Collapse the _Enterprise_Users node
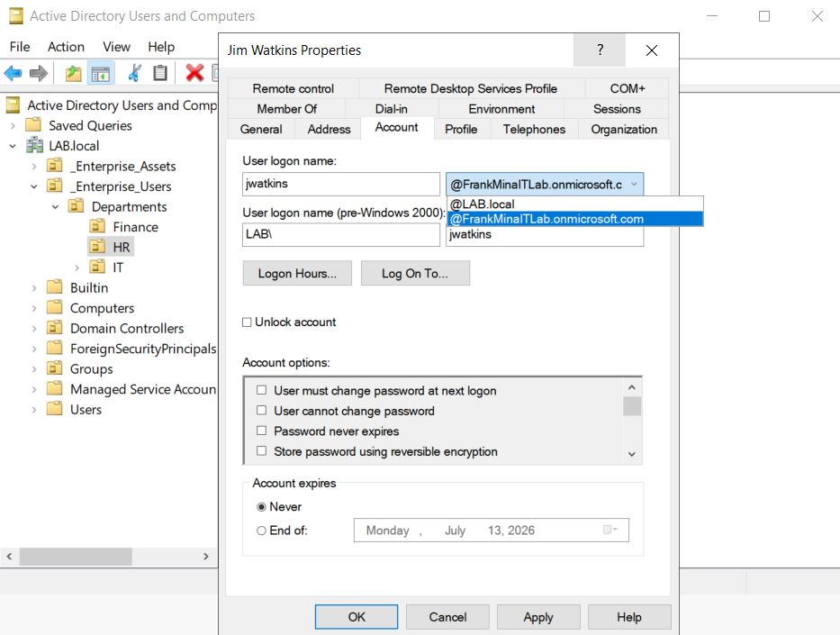The width and height of the screenshot is (840, 635). click(34, 186)
